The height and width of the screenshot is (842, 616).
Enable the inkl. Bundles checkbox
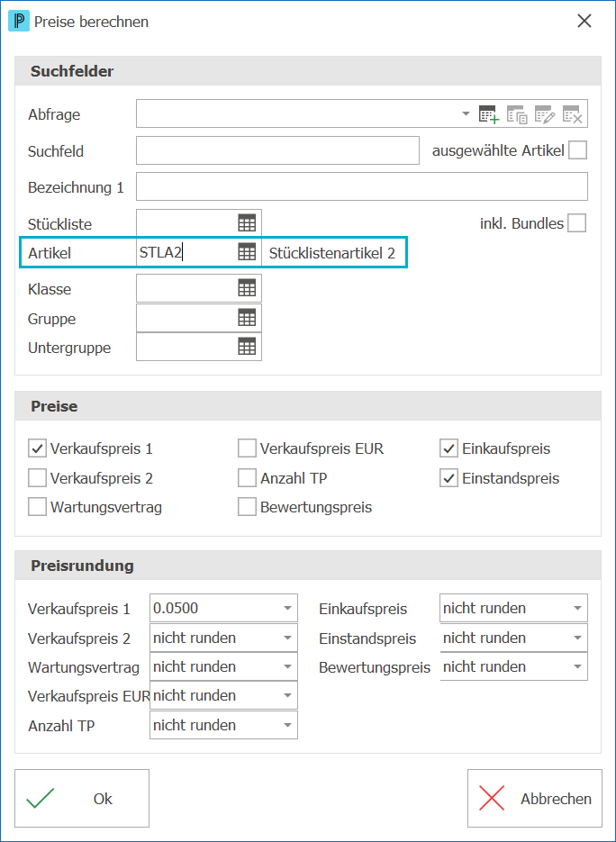(577, 222)
